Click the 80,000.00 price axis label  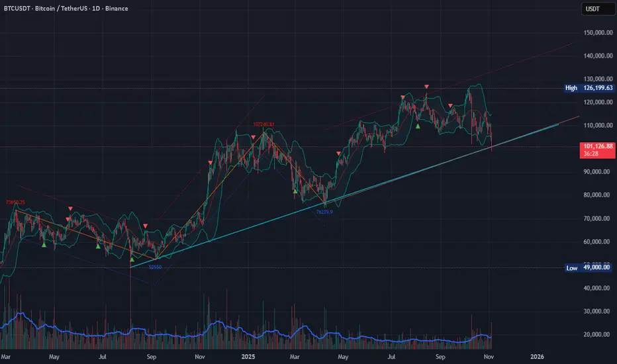coord(598,195)
